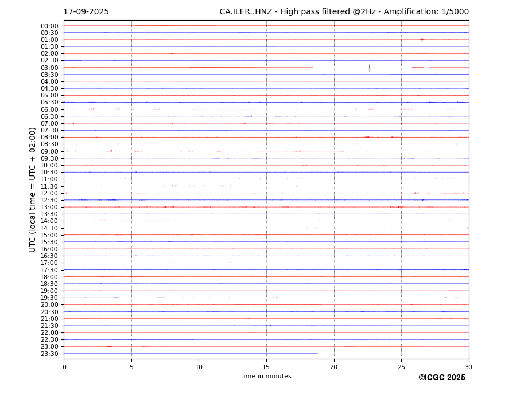
Task: Click the x-axis tick label 25
Action: 401,367
